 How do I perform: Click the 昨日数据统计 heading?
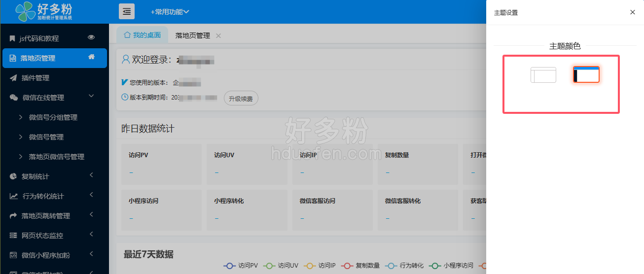(148, 129)
